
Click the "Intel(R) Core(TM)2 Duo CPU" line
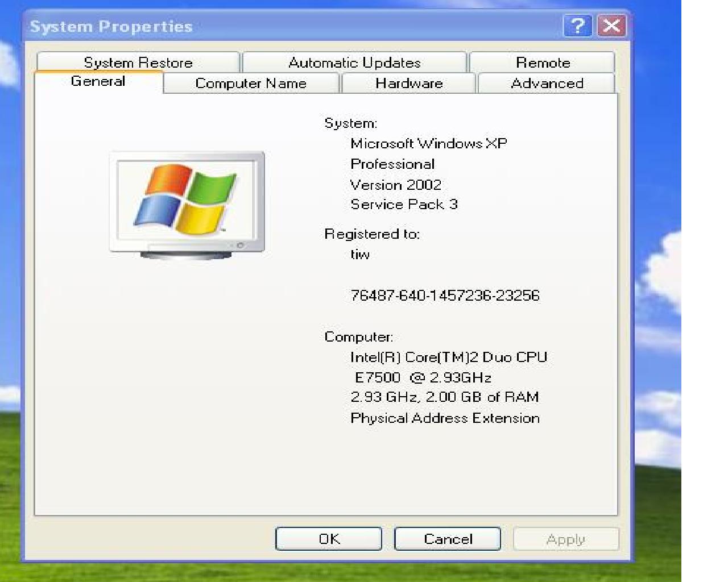pos(449,357)
